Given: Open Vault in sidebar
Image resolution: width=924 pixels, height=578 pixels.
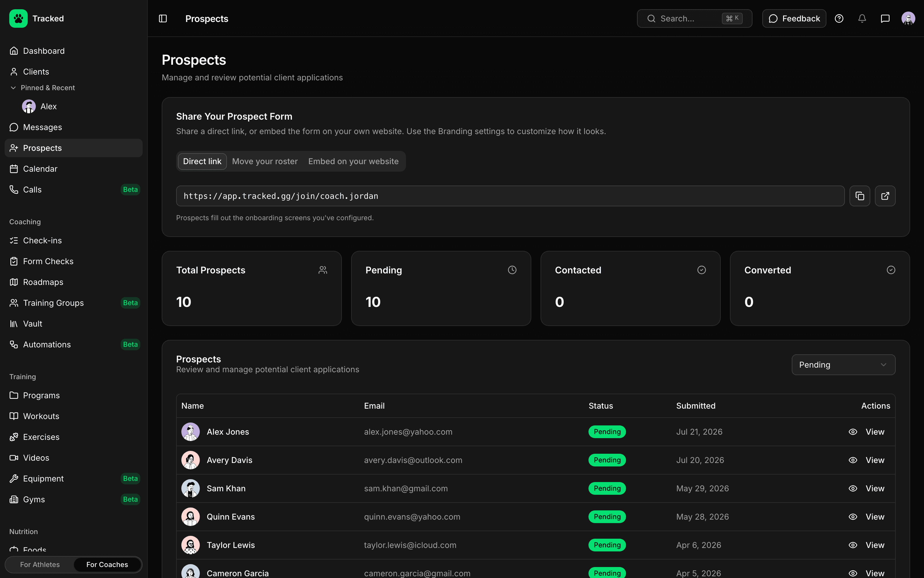Looking at the screenshot, I should (73, 324).
